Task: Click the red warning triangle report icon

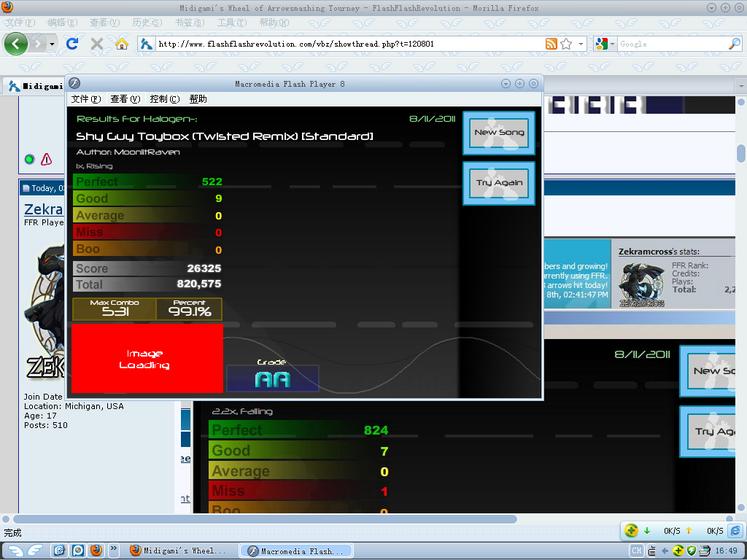Action: pyautogui.click(x=46, y=159)
